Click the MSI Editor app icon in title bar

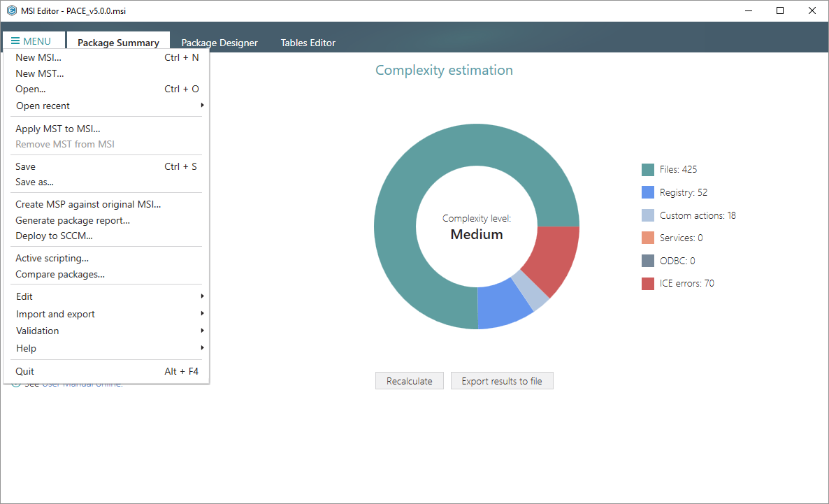pos(12,10)
